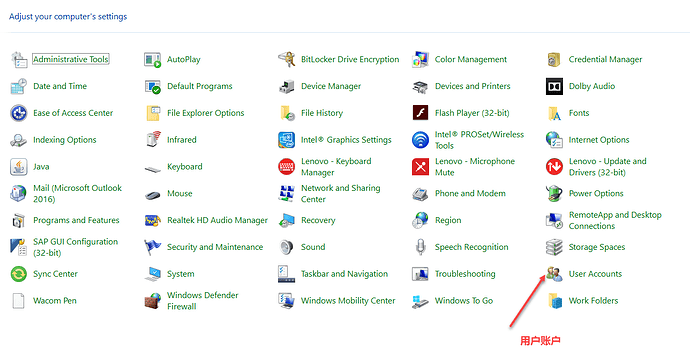Open Intel PROSet/Wireless Tools icon
Image resolution: width=690 pixels, height=362 pixels.
pos(420,140)
